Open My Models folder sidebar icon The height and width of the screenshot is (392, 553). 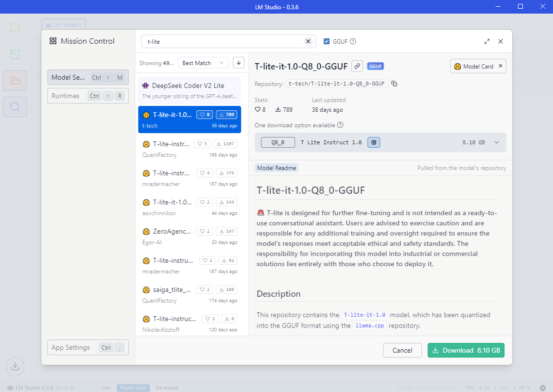pos(15,81)
